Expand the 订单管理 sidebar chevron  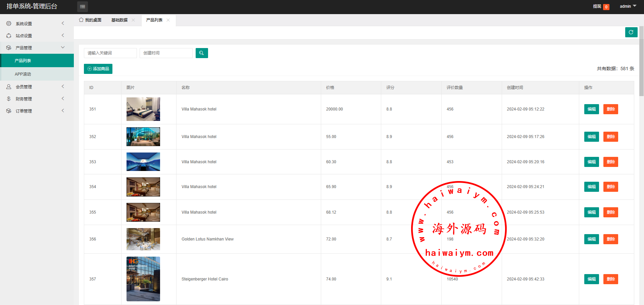[x=63, y=111]
